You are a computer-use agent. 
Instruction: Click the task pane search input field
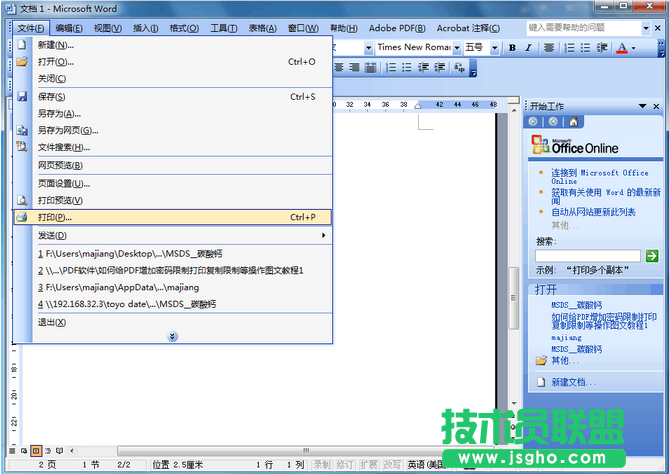pos(587,256)
